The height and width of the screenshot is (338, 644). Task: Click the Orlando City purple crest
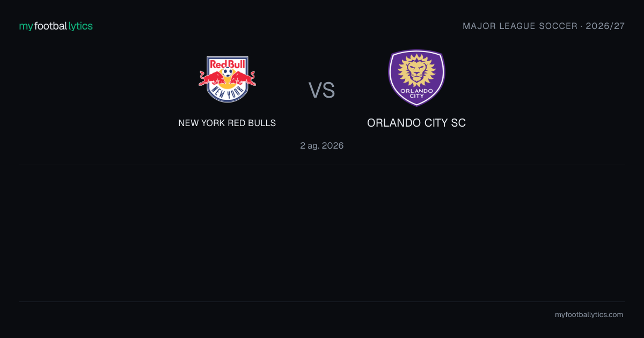click(x=416, y=78)
